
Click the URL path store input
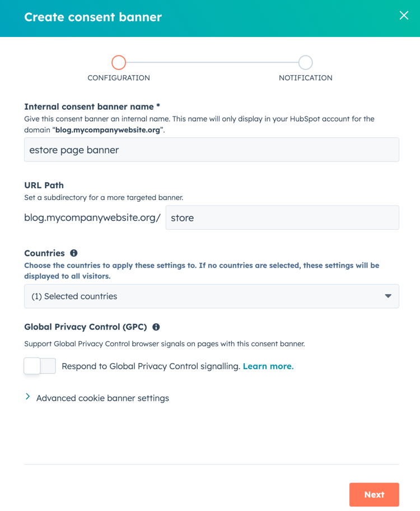282,217
